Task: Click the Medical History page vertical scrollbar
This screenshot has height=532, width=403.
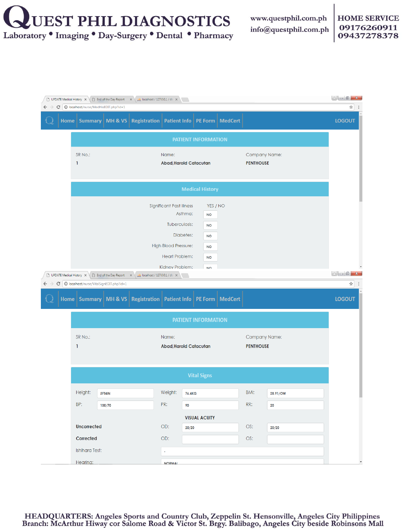Action: pos(361,159)
